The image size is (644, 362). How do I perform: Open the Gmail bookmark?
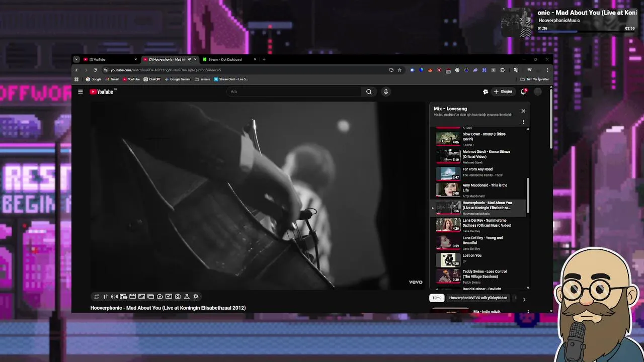112,79
